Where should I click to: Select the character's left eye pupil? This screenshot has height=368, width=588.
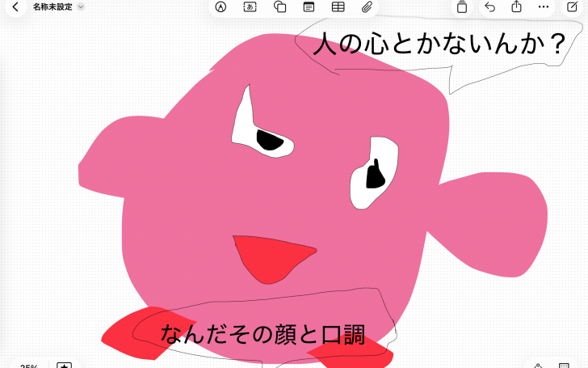[269, 140]
